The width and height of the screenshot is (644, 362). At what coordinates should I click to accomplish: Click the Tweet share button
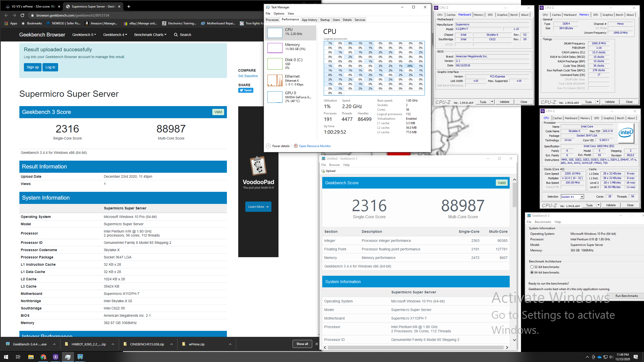(x=246, y=90)
